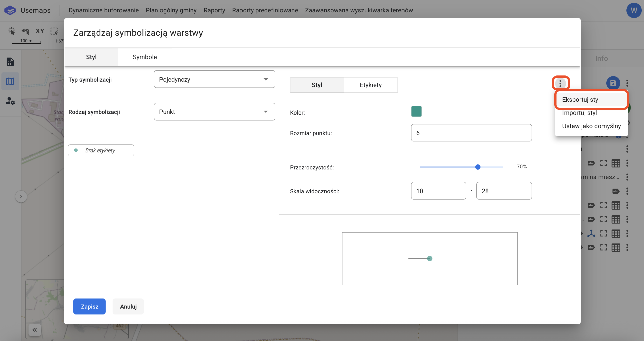The height and width of the screenshot is (341, 644).
Task: Click the Zapisz button
Action: click(89, 306)
